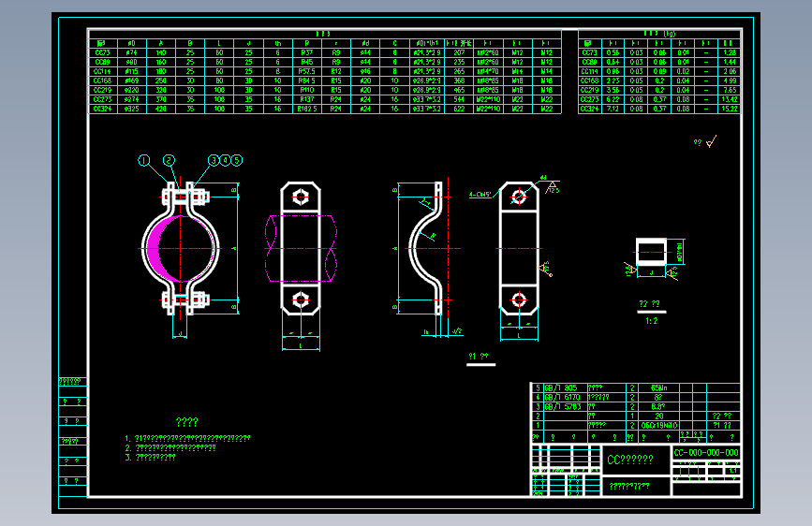Click the ???? notes heading above numbered notes
The image size is (812, 526).
coord(187,422)
